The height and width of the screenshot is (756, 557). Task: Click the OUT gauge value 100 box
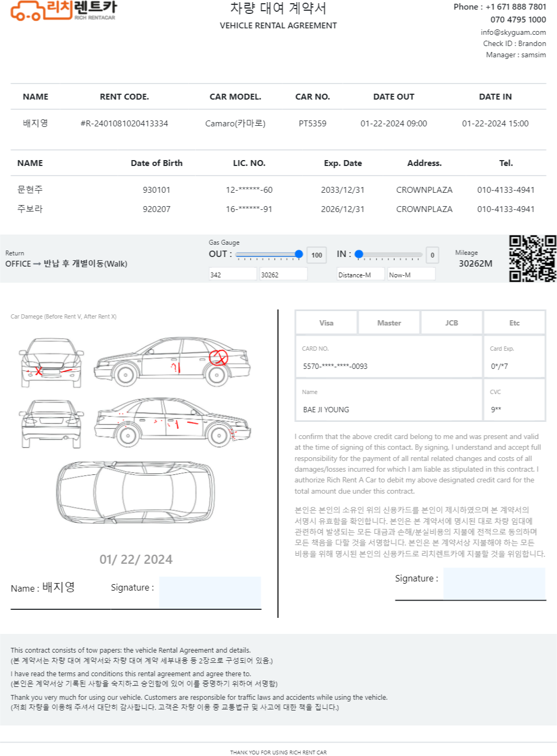coord(317,255)
